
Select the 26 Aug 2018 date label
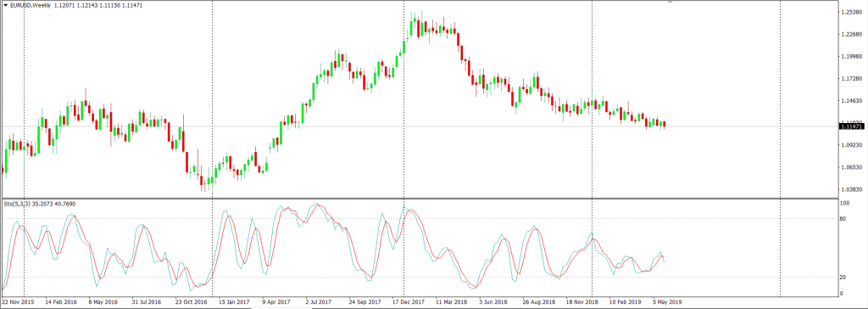(538, 302)
